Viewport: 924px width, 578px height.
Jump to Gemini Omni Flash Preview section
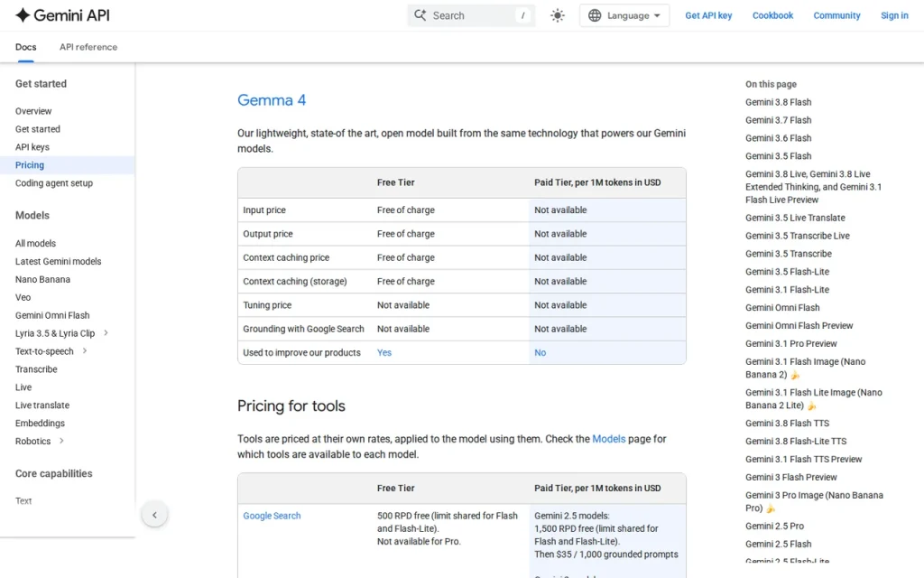799,325
